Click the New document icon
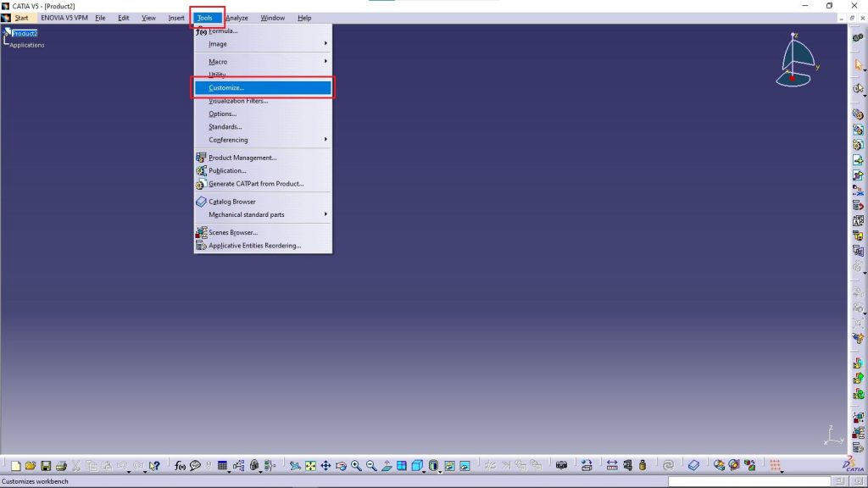This screenshot has height=488, width=868. pos(15,466)
